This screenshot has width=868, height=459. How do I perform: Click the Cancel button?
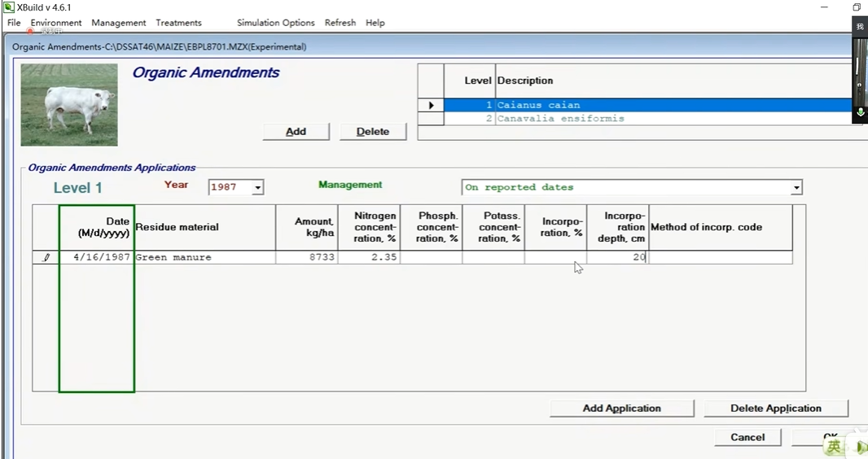[747, 437]
